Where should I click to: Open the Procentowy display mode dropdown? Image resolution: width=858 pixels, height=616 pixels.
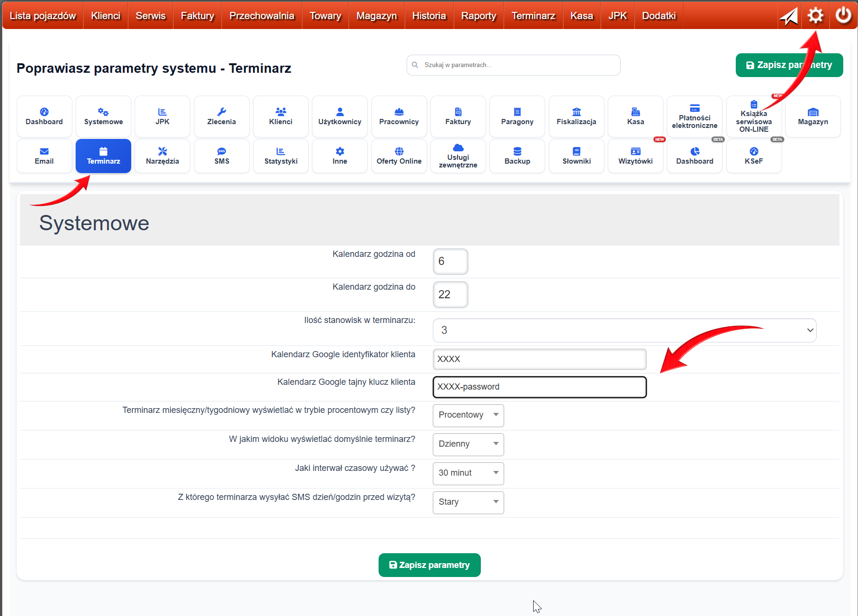coord(468,415)
